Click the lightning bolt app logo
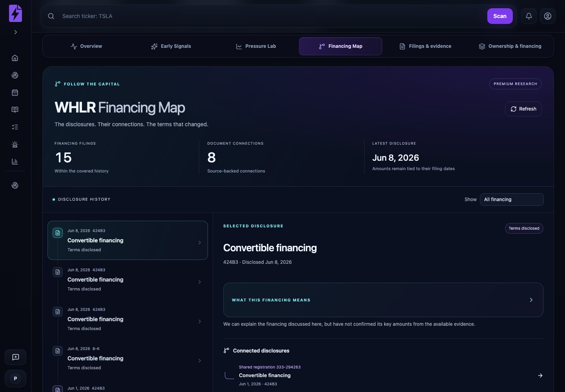 [15, 13]
